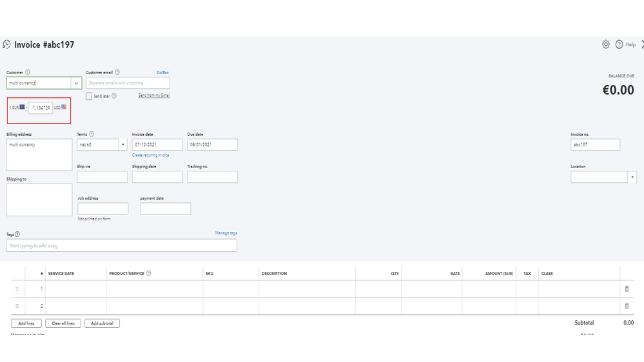Click the payment date field
644x362 pixels.
[166, 209]
